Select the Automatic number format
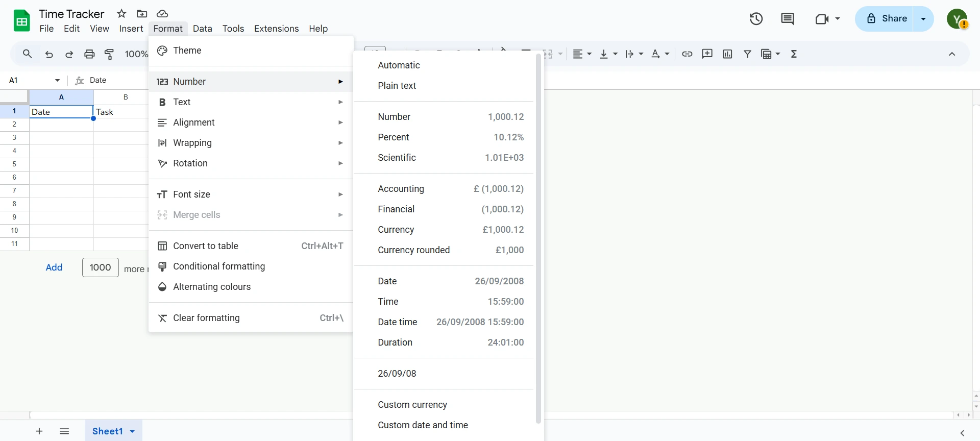The width and height of the screenshot is (980, 441). (444, 65)
